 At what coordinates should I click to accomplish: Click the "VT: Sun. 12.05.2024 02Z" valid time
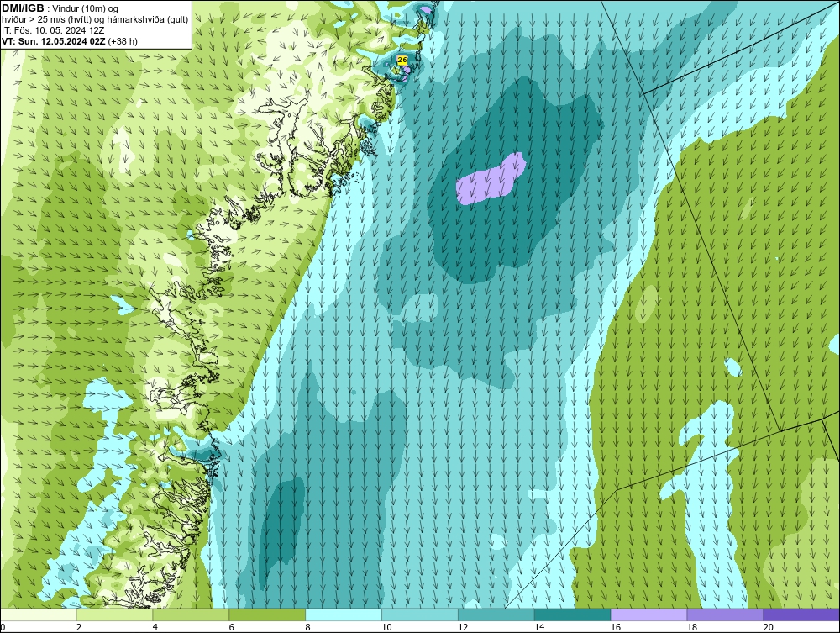coord(54,41)
